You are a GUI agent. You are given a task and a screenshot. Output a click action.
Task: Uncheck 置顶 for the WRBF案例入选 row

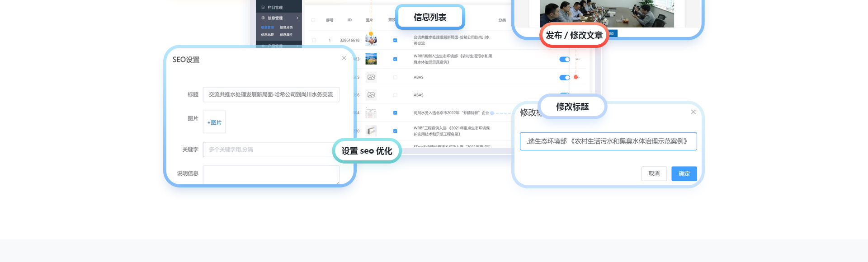(x=395, y=59)
